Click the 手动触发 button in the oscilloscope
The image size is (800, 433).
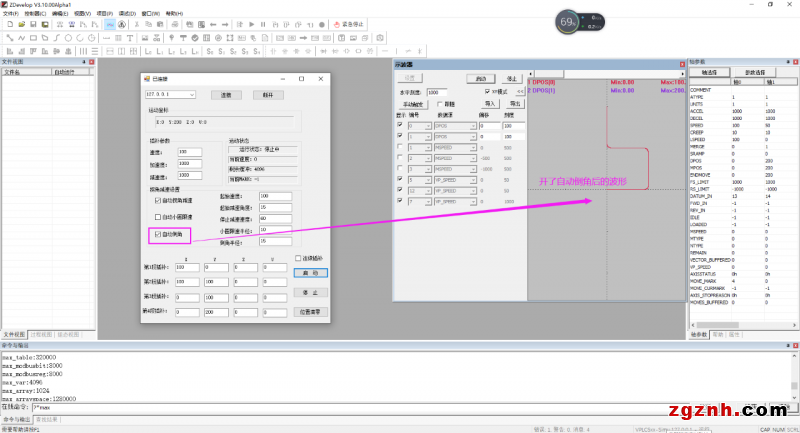[x=414, y=103]
